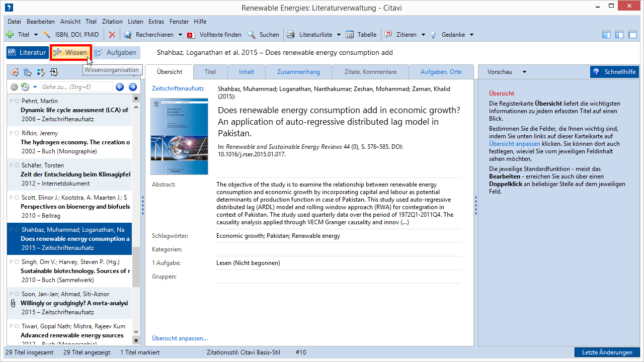Click the Literatur workspace button
The image size is (644, 362).
(27, 52)
